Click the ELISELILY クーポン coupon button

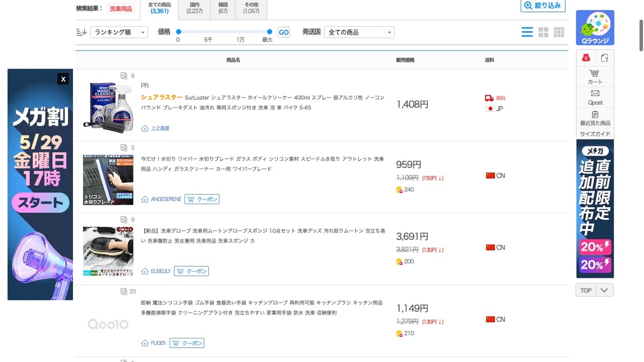[x=191, y=271]
